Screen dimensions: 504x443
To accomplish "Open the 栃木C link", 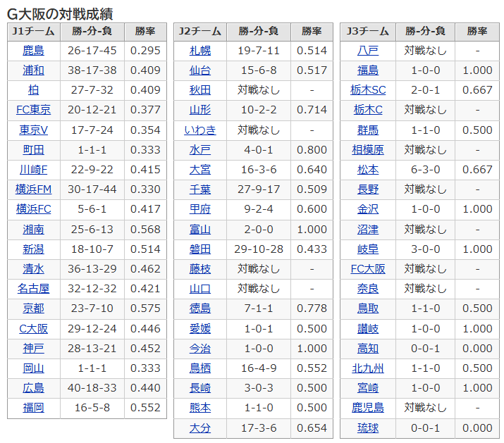I will pyautogui.click(x=368, y=110).
